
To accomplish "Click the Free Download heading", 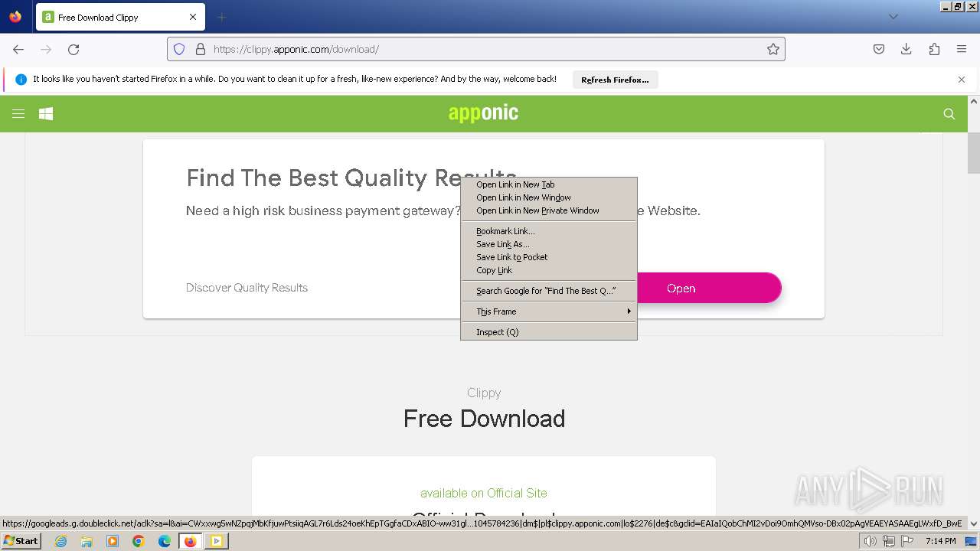I will pos(484,419).
